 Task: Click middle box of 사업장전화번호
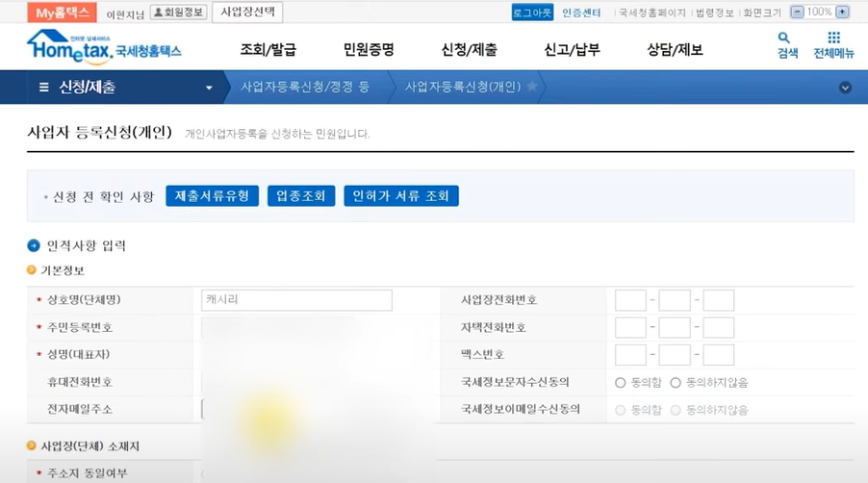tap(675, 300)
